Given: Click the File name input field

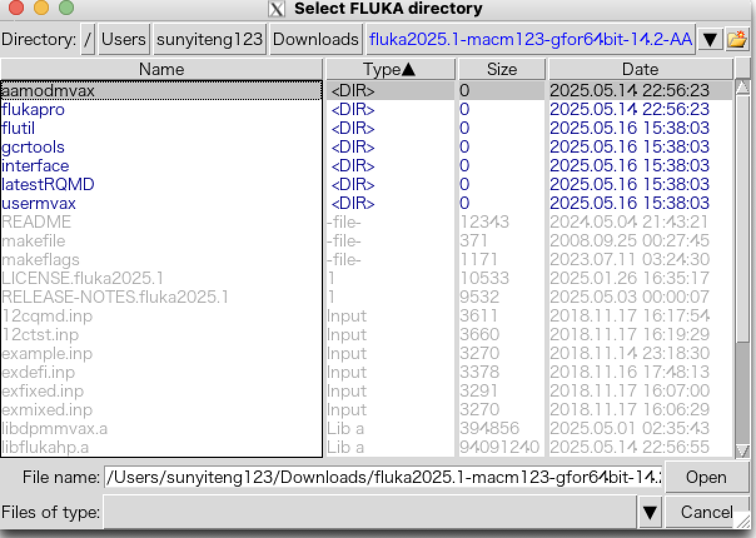Looking at the screenshot, I should point(383,477).
